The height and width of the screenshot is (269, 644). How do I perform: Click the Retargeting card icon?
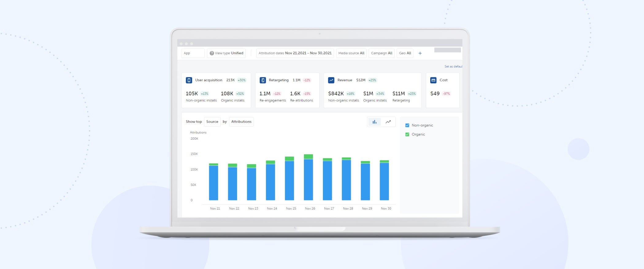263,80
